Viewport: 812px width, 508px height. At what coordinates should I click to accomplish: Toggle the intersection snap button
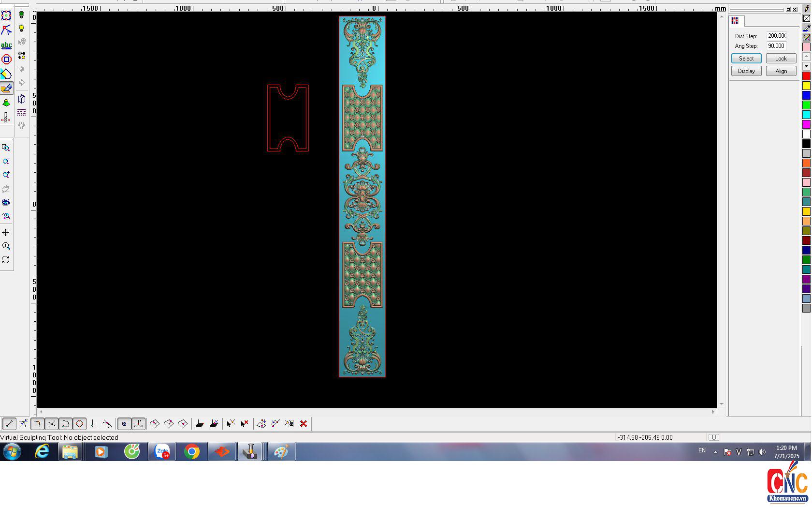[52, 424]
